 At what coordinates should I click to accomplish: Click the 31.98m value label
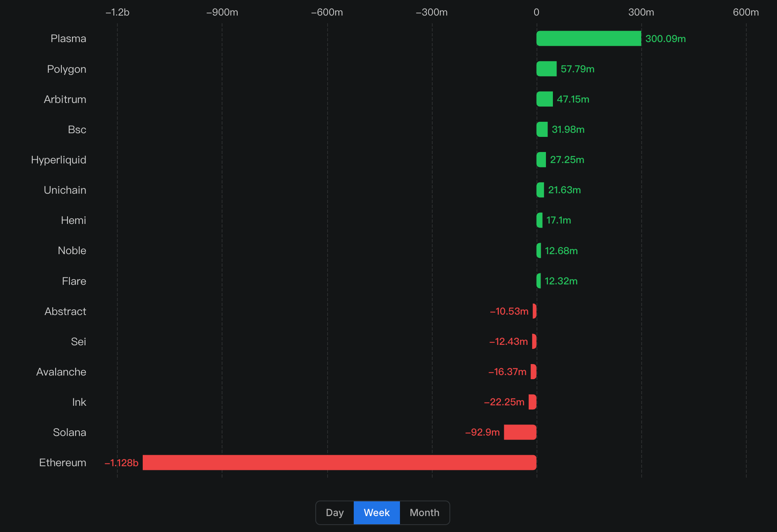568,129
